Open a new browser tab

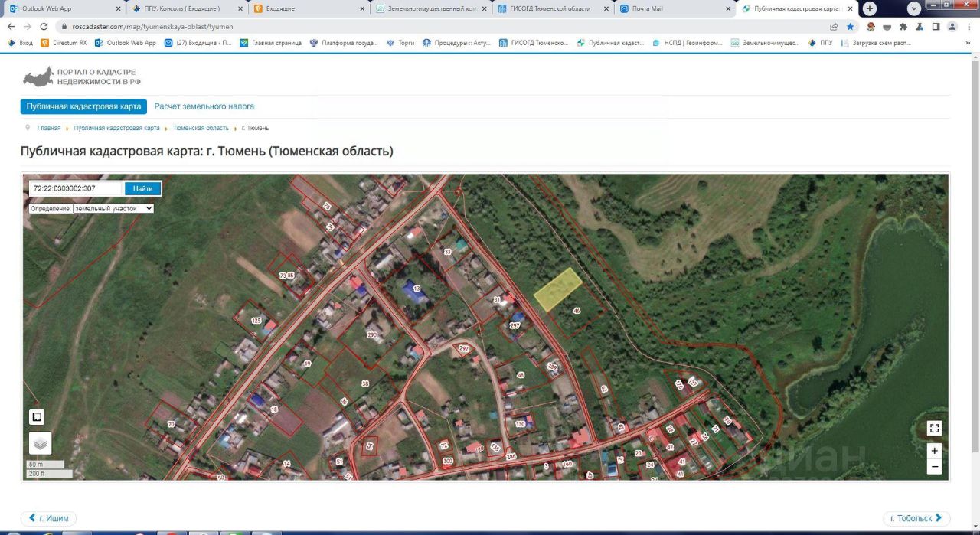(x=870, y=8)
